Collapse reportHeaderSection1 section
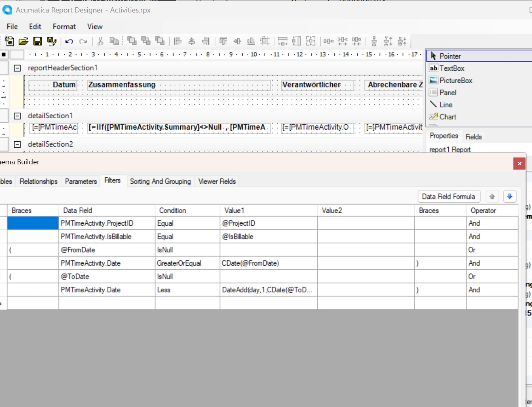The width and height of the screenshot is (532, 407). point(17,68)
